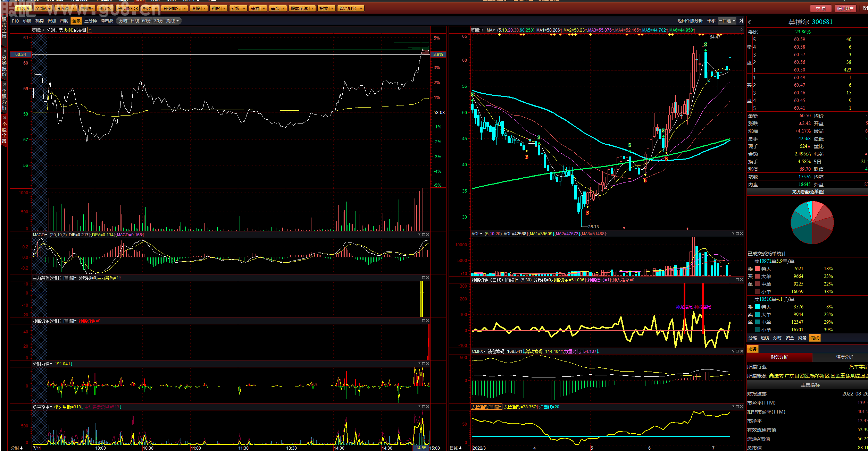This screenshot has width=868, height=451.
Task: Open help for the 分时力道 indicator
Action: [x=419, y=364]
